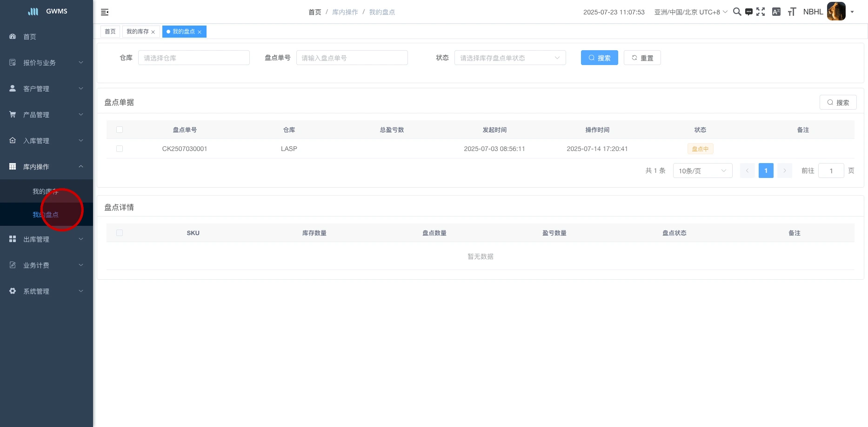Click the user avatar picture
Viewport: 868px width, 427px height.
(x=836, y=12)
